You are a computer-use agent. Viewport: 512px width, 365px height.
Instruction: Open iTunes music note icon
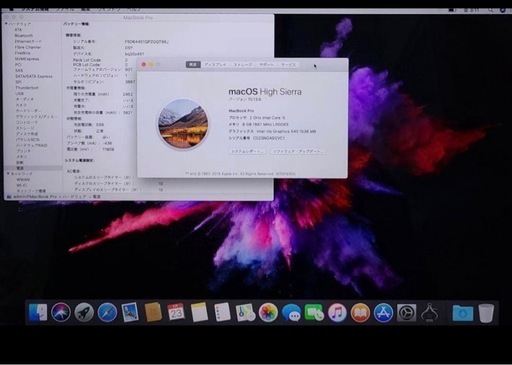click(337, 312)
